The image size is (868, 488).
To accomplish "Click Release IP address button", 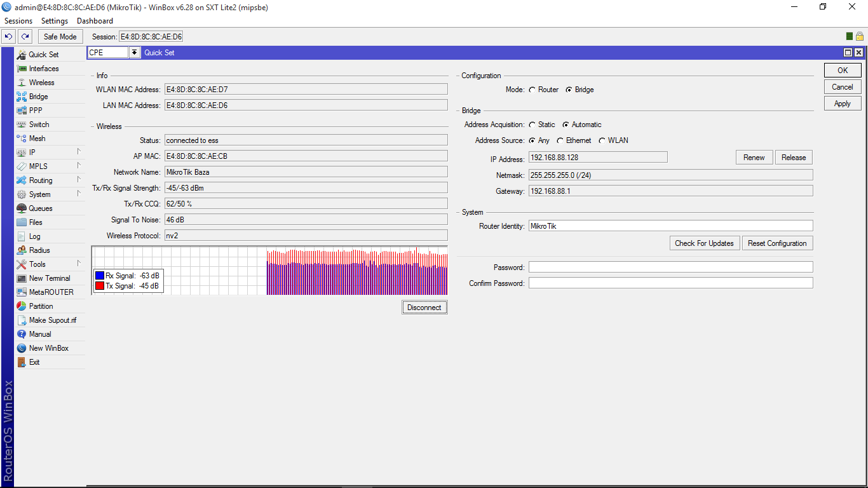I will click(x=794, y=158).
